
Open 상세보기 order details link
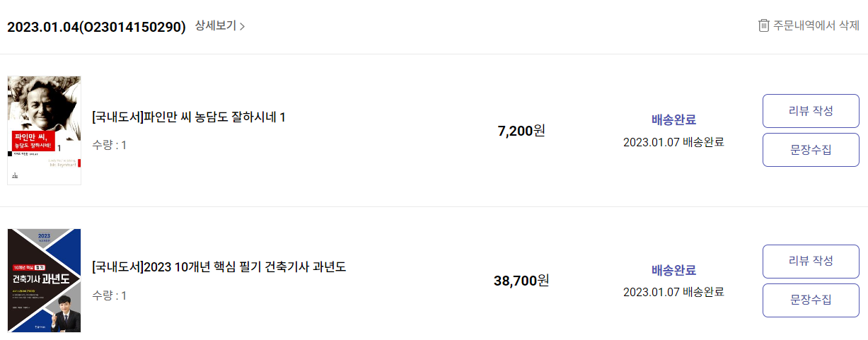[x=220, y=26]
